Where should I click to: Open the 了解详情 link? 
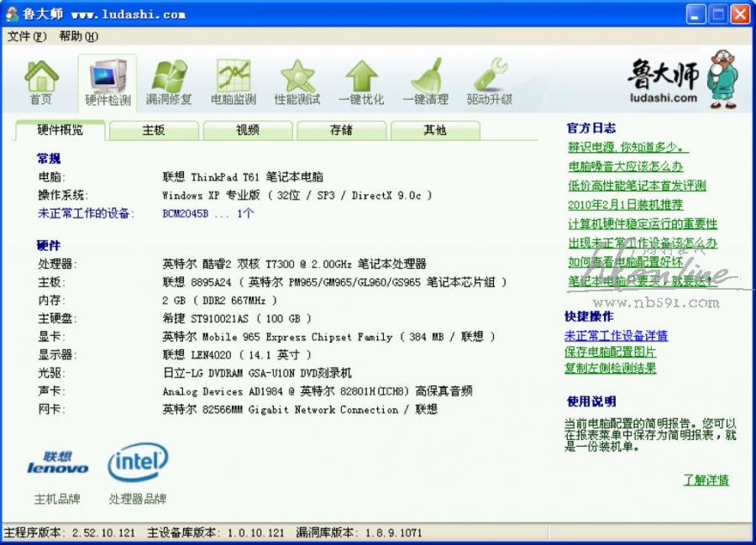pyautogui.click(x=706, y=480)
